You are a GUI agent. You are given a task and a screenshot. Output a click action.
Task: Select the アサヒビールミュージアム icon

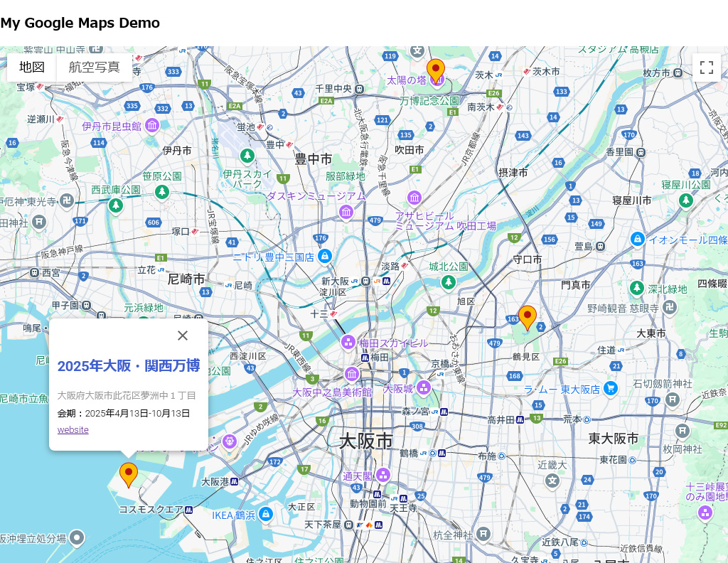tap(414, 198)
